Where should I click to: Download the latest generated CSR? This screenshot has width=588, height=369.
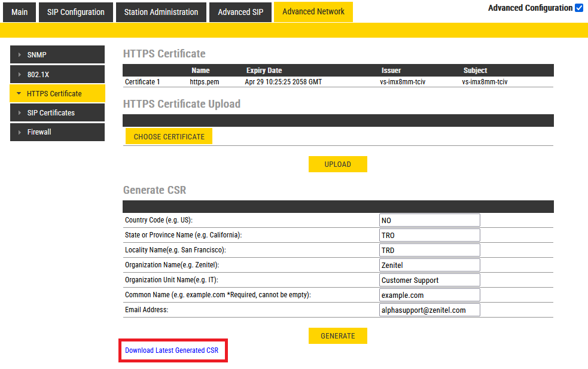click(172, 350)
